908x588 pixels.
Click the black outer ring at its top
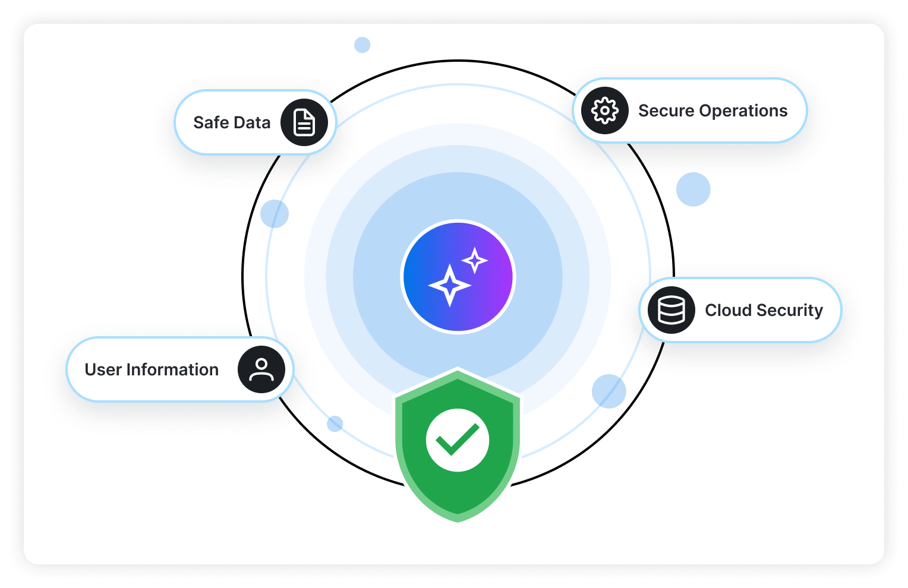[x=458, y=61]
